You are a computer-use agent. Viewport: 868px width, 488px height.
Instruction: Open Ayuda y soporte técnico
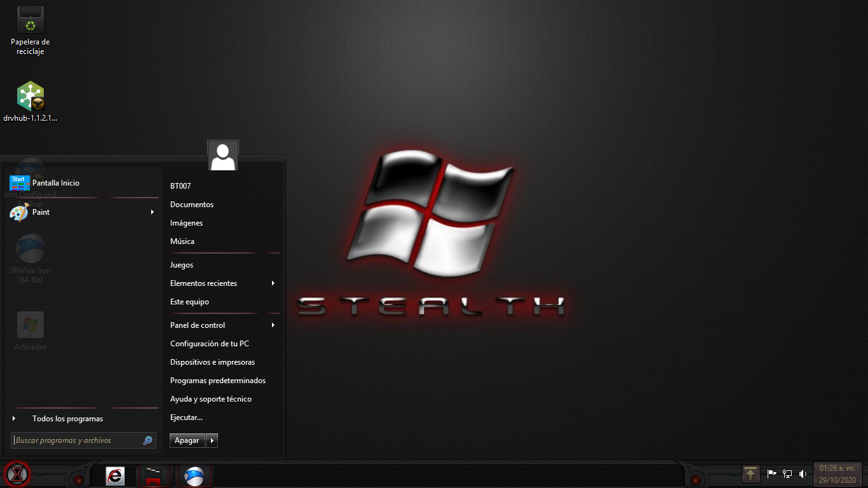point(211,399)
